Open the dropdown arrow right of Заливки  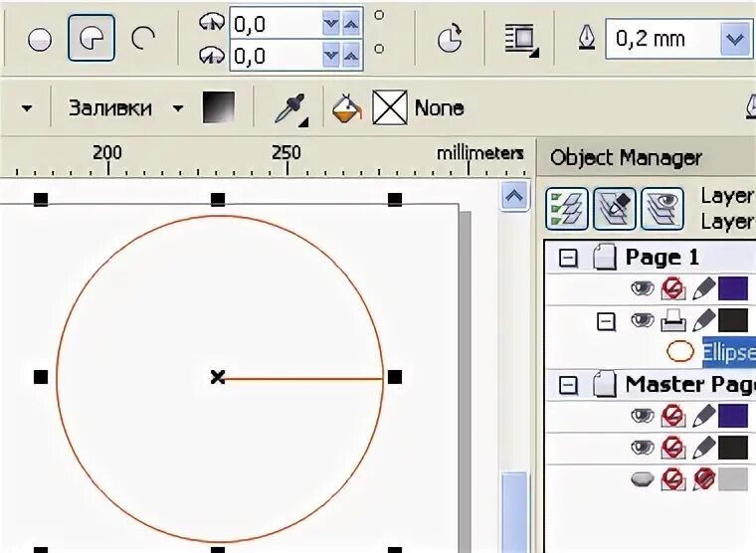click(x=178, y=108)
